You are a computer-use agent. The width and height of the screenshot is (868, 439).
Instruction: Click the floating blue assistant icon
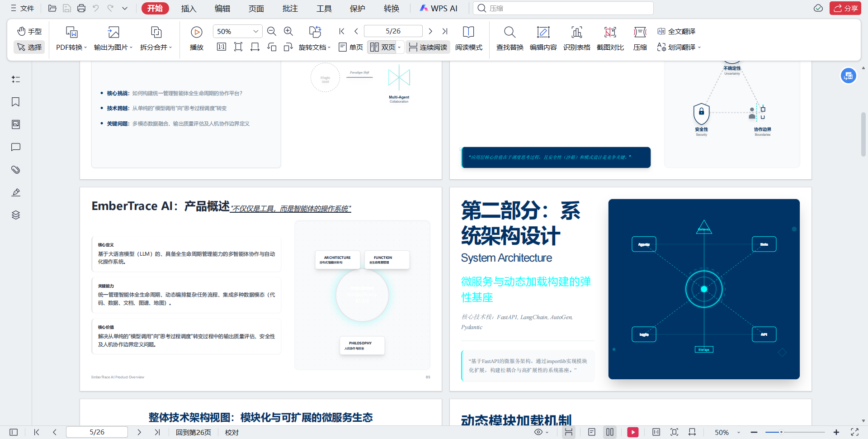click(849, 76)
